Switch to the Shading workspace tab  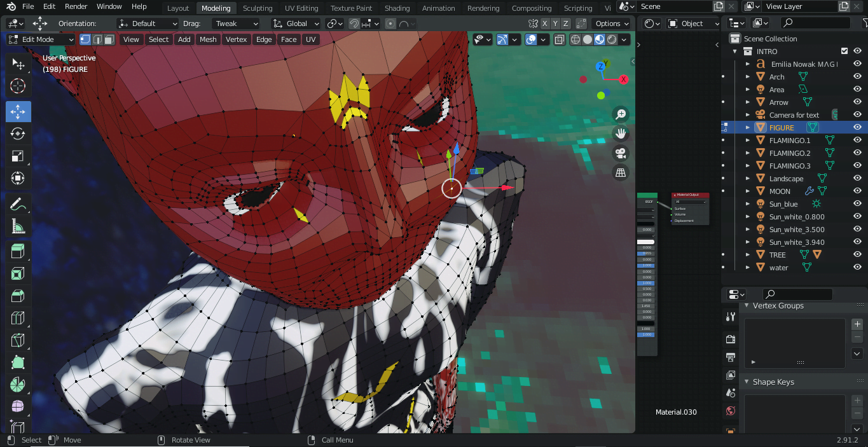pos(397,8)
